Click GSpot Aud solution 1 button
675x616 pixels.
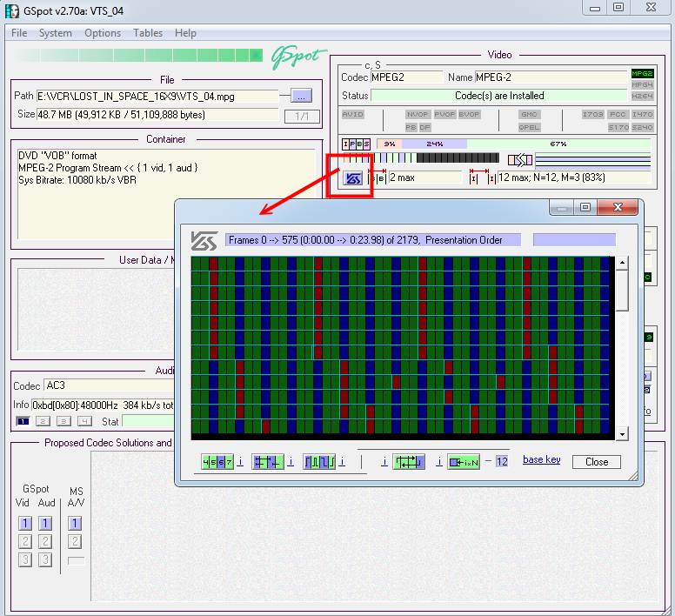pos(45,524)
